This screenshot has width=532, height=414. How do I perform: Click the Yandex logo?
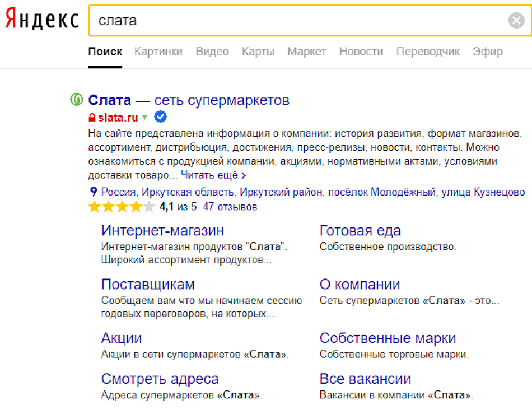click(x=41, y=18)
